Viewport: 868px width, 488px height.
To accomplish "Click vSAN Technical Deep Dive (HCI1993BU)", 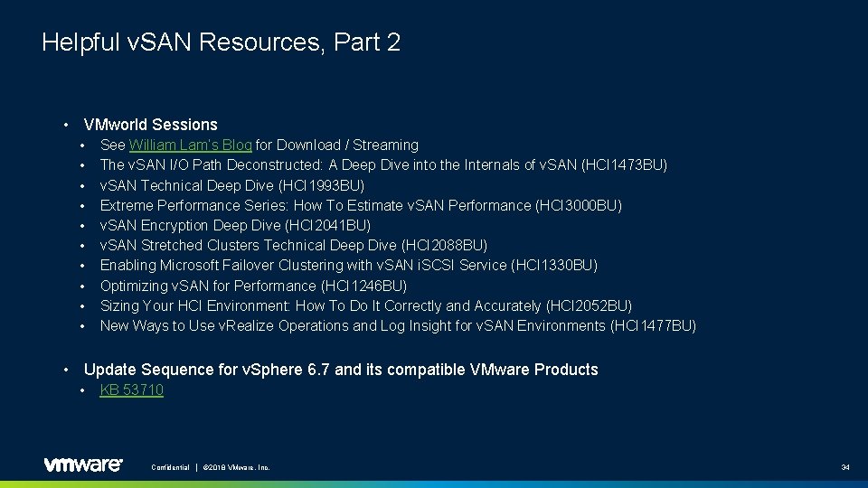I will [232, 185].
